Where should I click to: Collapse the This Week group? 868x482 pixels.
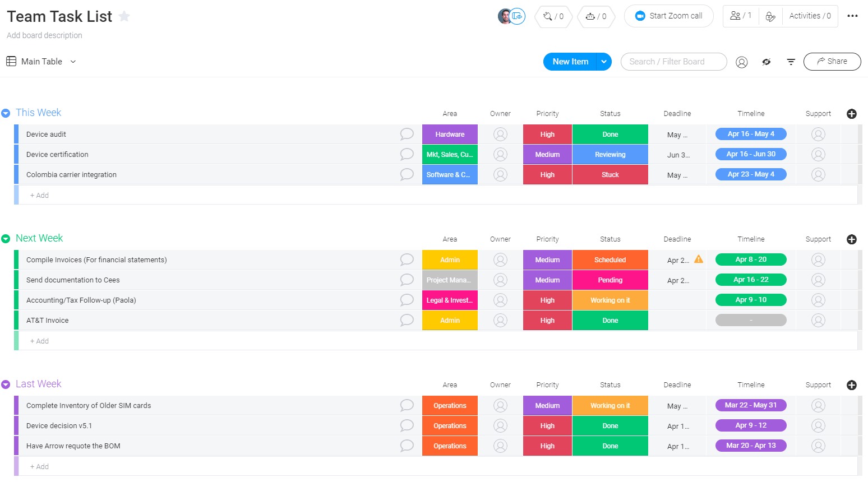[x=6, y=113]
